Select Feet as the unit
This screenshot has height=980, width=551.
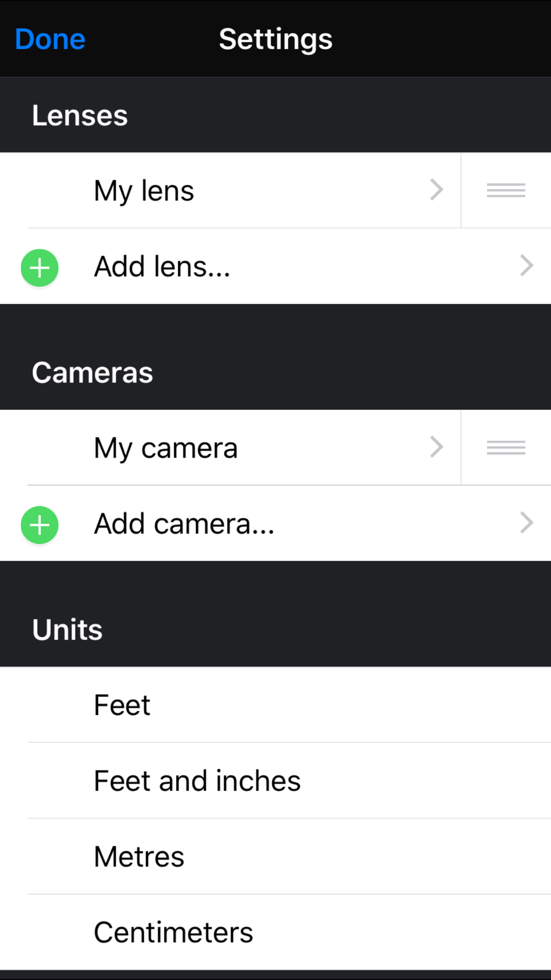click(x=275, y=705)
